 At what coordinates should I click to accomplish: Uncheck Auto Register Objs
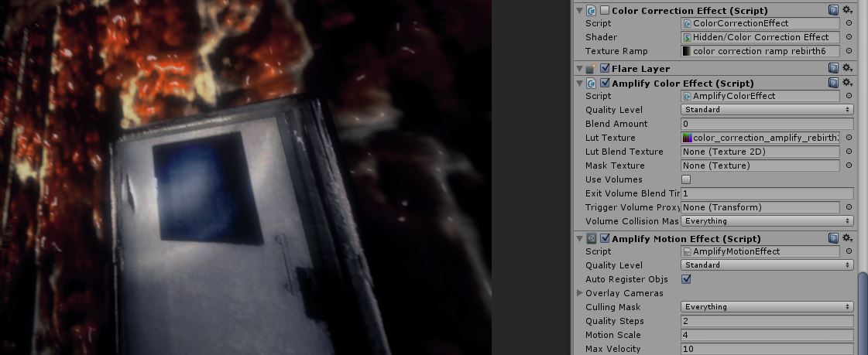[x=687, y=279]
